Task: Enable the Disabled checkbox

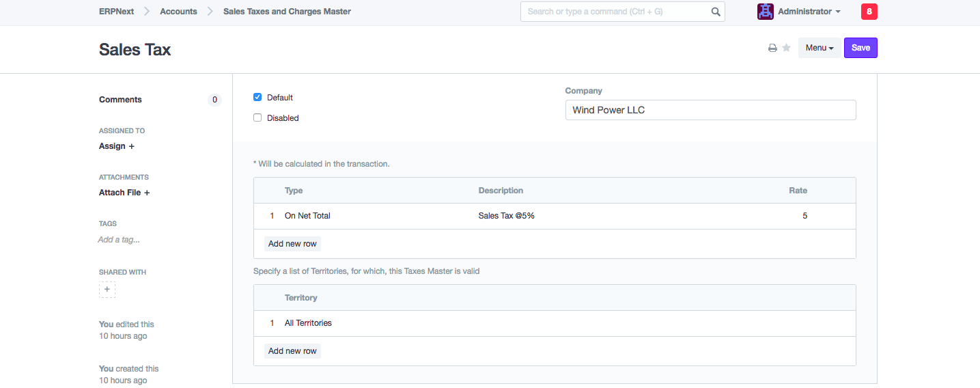Action: pyautogui.click(x=257, y=117)
